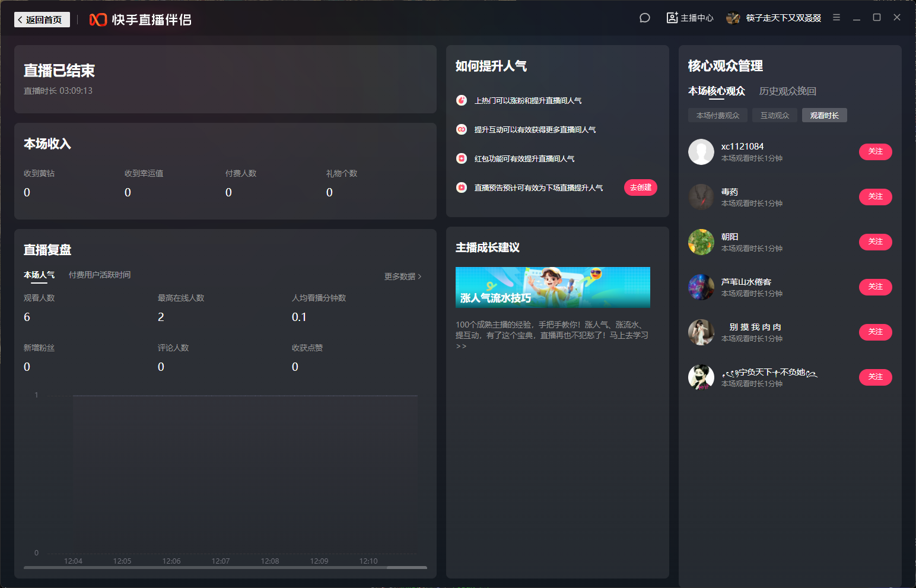Click 红包功能可有效提升直播间人气 tip
This screenshot has width=916, height=588.
524,158
